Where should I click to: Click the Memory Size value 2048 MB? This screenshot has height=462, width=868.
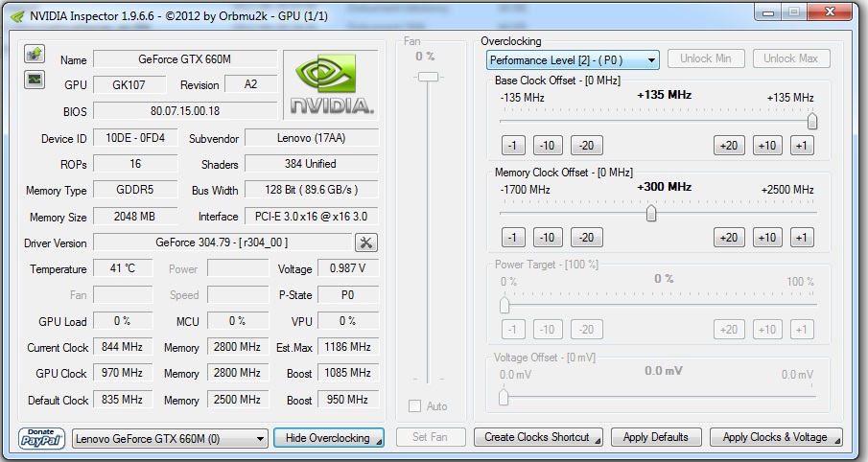tap(135, 217)
